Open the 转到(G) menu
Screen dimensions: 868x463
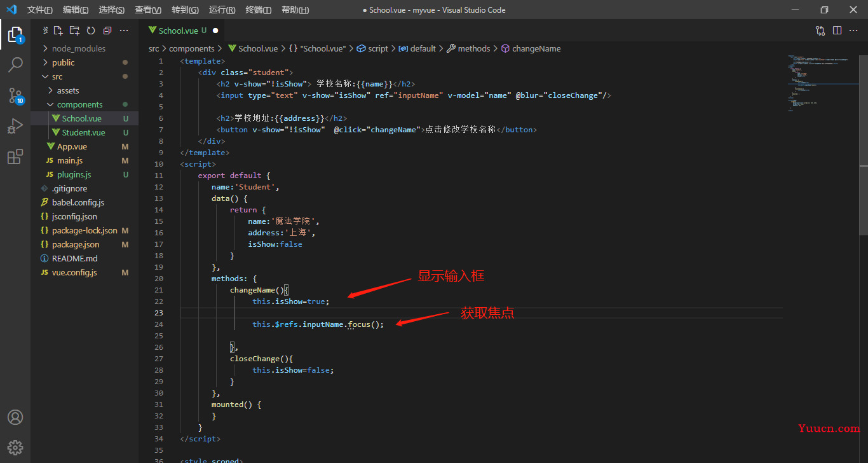pyautogui.click(x=185, y=10)
